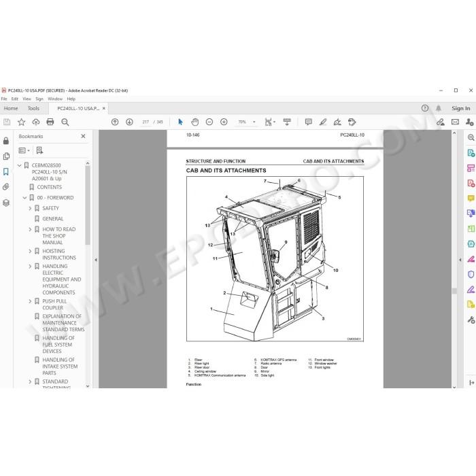The image size is (476, 476).
Task: Click the read mode scrolling icon
Action: click(x=287, y=122)
